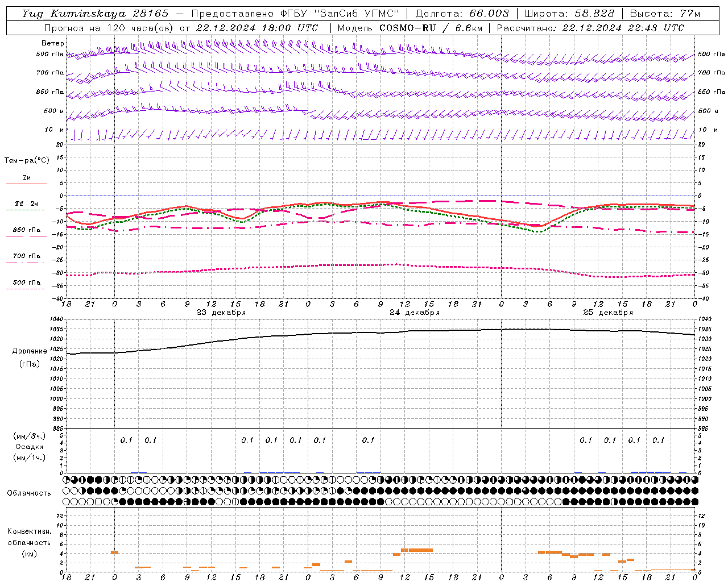Click the 24 декабря date label
The width and height of the screenshot is (728, 582).
click(x=415, y=313)
